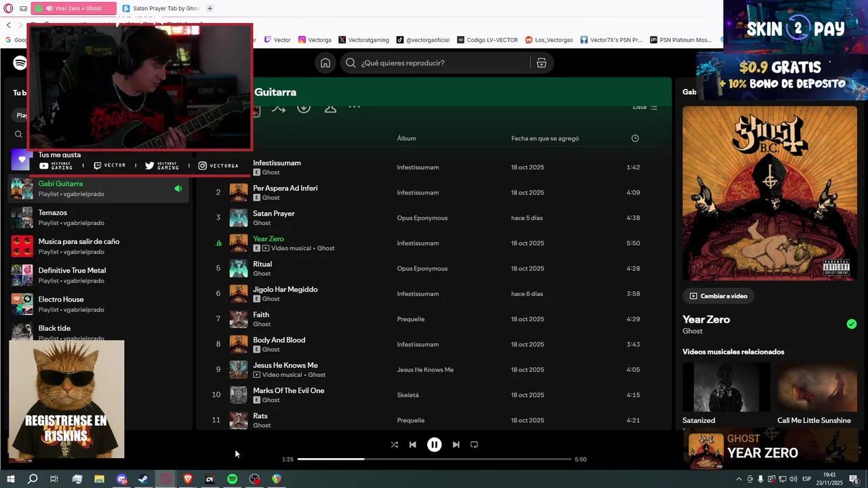Remove Year Zero from liked songs checkmark
The image size is (868, 488).
click(x=852, y=324)
